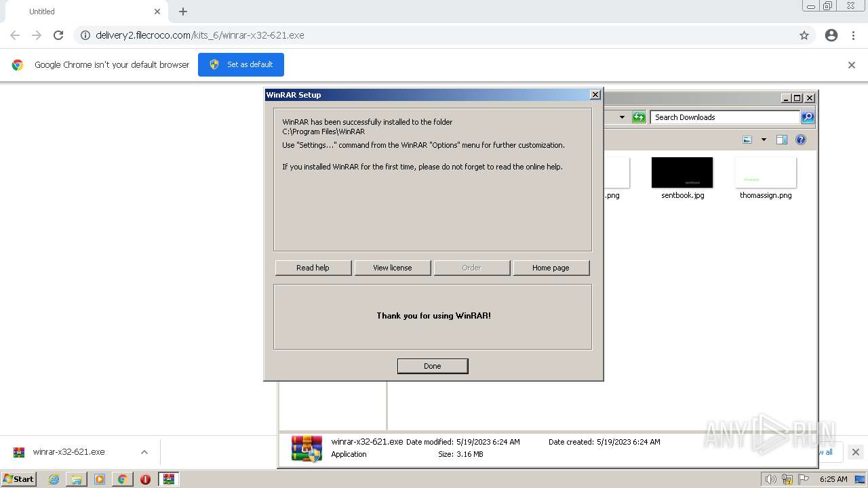Dismiss the default browser notification bar
868x488 pixels.
pyautogui.click(x=852, y=65)
